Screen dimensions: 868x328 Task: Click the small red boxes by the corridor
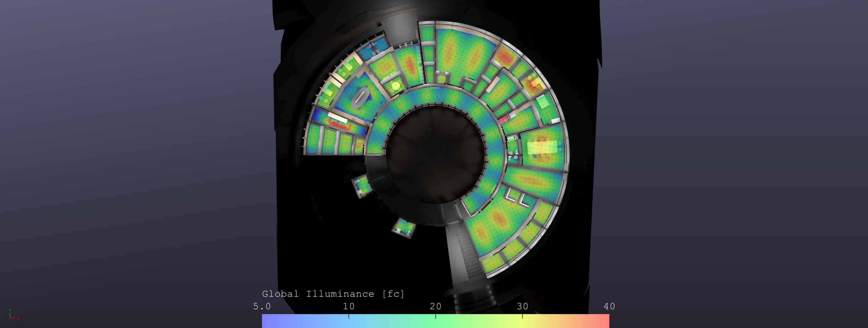tap(503, 120)
